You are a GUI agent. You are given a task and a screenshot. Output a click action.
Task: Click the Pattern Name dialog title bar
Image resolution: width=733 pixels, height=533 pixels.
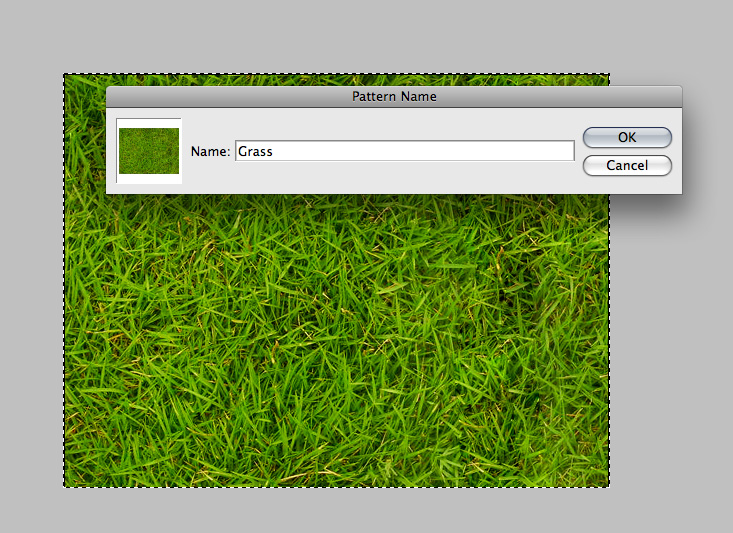[394, 96]
